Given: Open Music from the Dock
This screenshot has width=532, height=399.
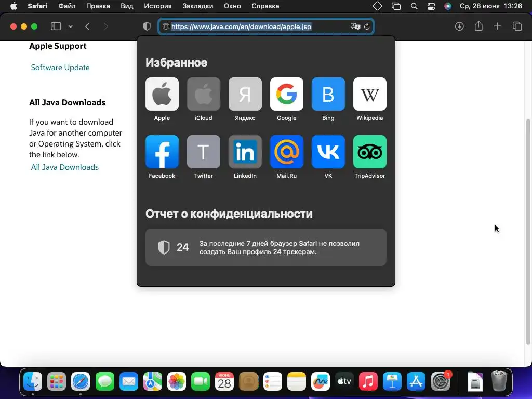Looking at the screenshot, I should (368, 382).
